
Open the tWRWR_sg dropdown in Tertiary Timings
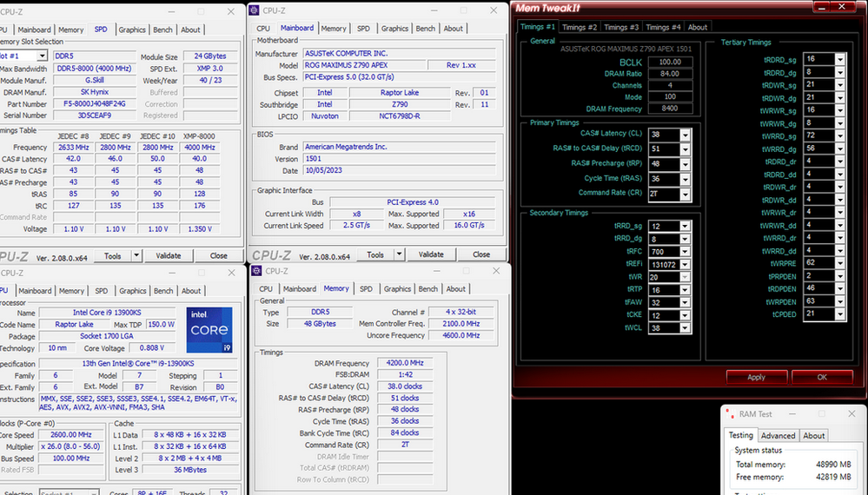pos(840,110)
